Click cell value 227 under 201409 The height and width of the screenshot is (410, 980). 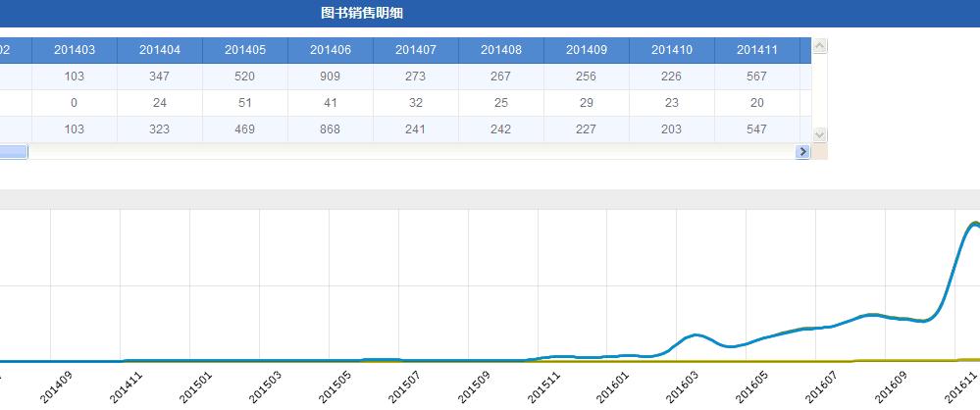coord(587,129)
